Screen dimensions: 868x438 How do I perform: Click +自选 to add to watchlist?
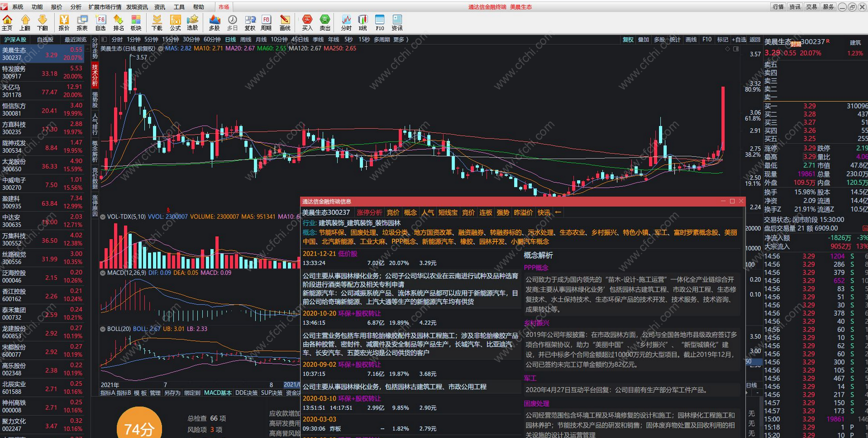point(739,39)
